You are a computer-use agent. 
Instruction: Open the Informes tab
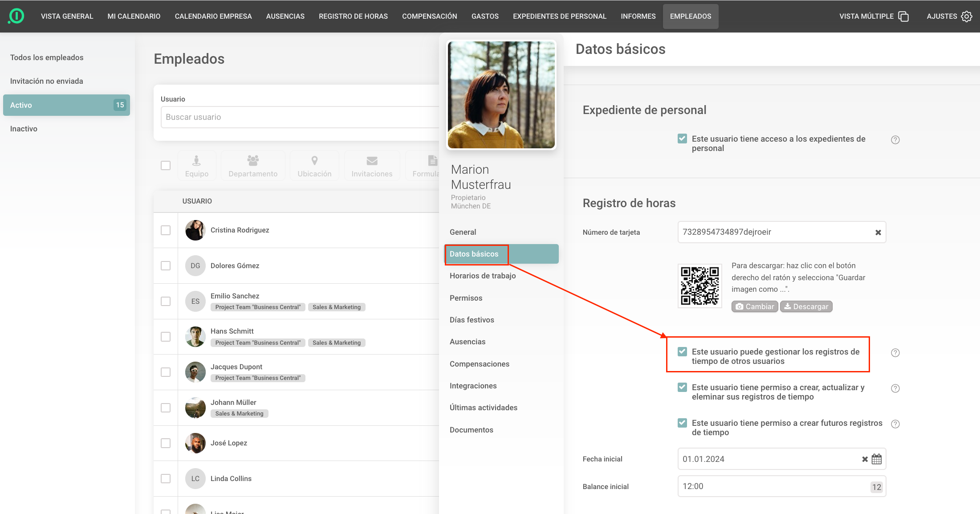[638, 16]
